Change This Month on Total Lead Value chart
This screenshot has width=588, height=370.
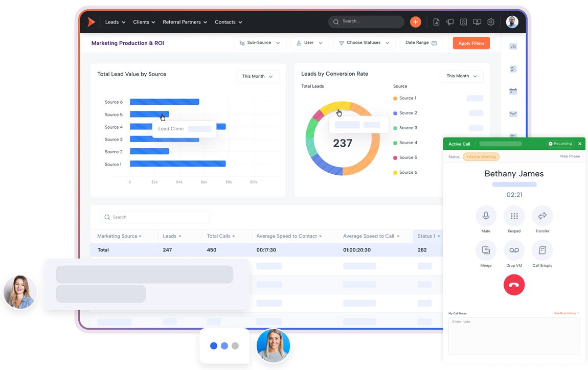(258, 76)
